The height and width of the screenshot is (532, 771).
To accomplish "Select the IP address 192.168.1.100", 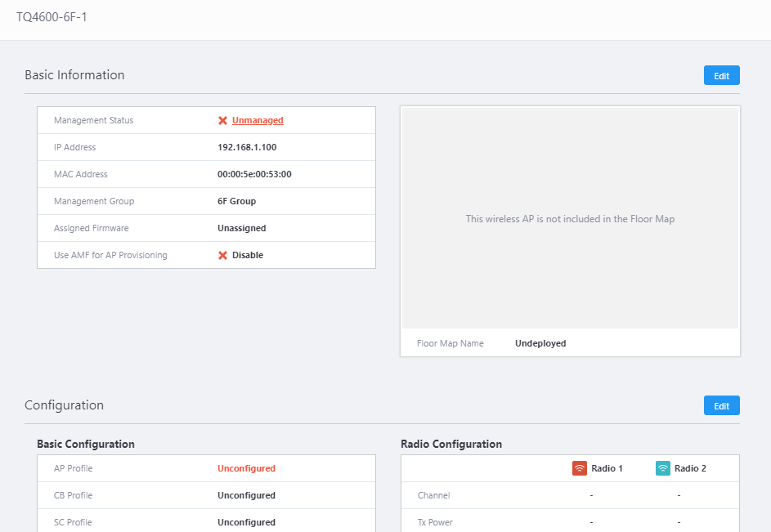I will coord(247,147).
